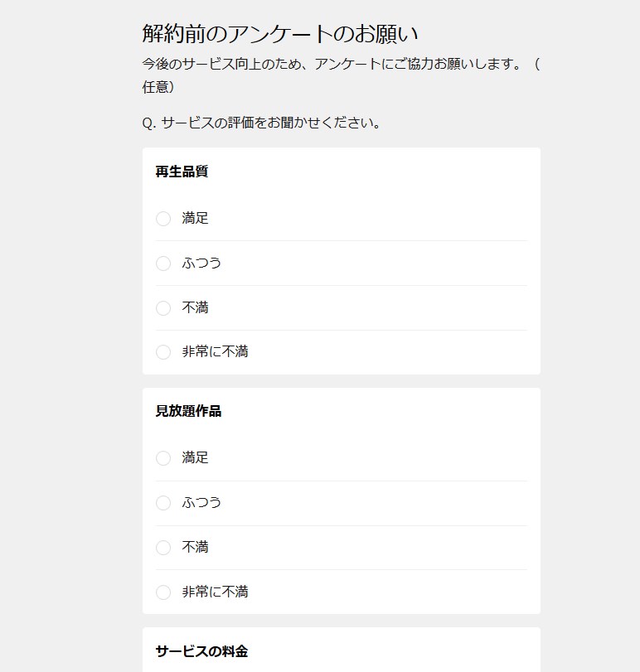Screen dimensions: 640x672
Task: Click the 非常に不満 label in 見放題作品
Action: point(216,592)
